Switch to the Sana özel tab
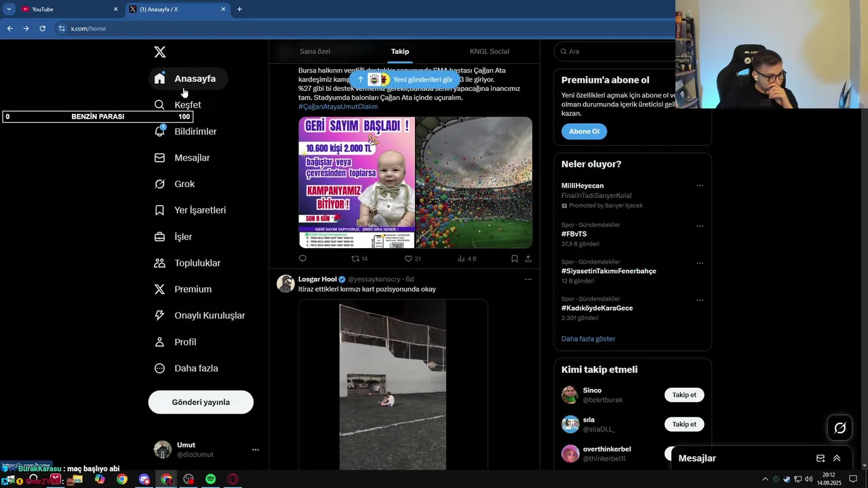The image size is (868, 488). click(x=315, y=52)
